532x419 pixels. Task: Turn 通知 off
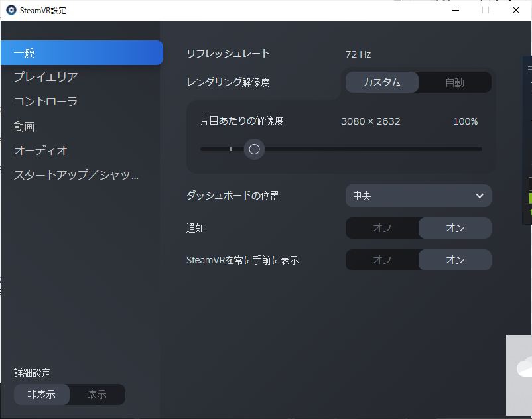[382, 228]
